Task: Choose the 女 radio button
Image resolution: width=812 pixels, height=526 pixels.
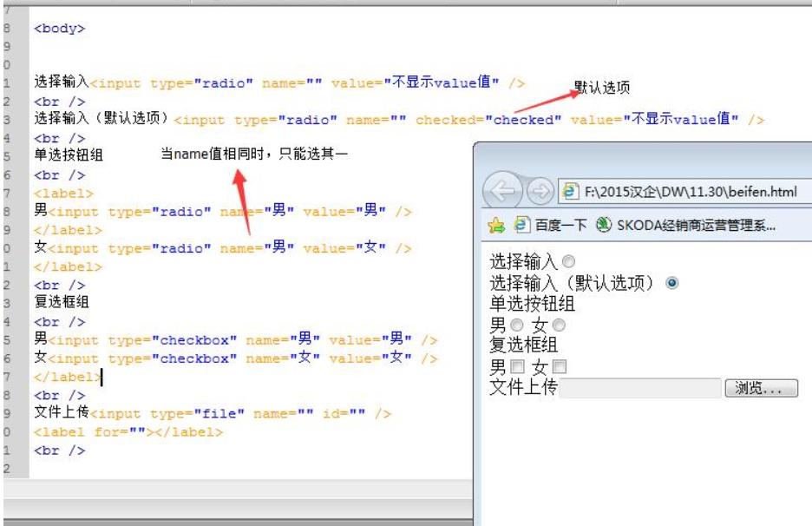Action: tap(559, 325)
